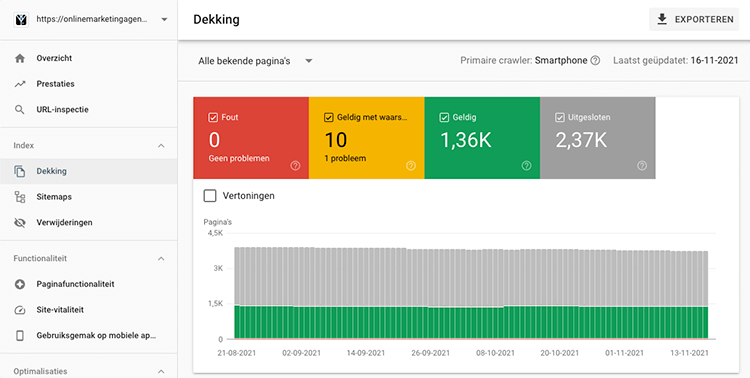Image resolution: width=750 pixels, height=378 pixels.
Task: Click the 1 probleem text
Action: coord(345,158)
